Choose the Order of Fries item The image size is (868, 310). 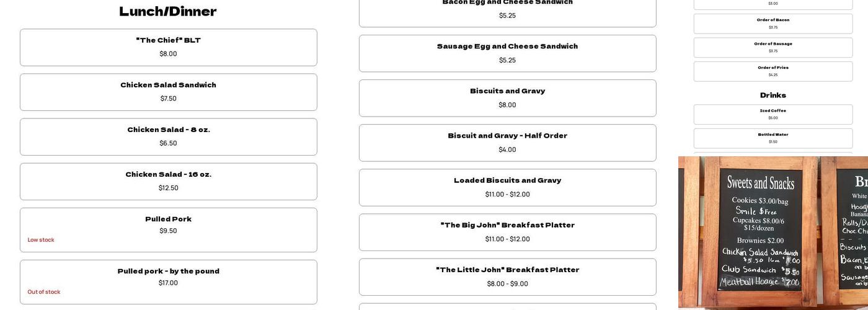point(773,71)
